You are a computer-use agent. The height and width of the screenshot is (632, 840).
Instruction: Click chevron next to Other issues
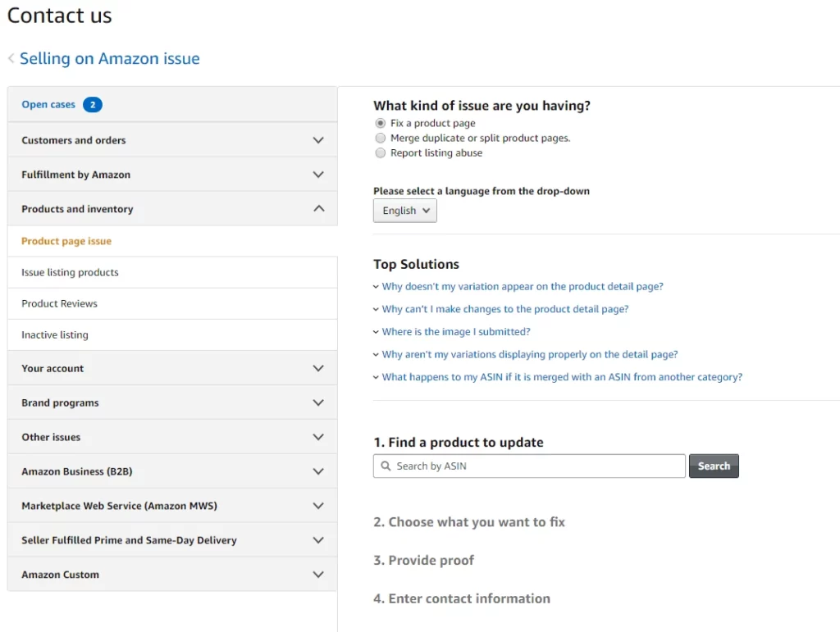[318, 437]
